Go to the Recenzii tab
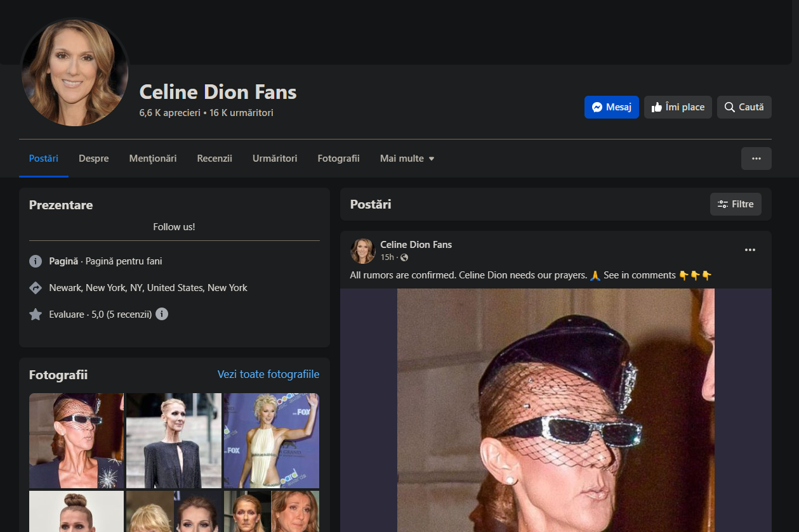 [x=215, y=159]
